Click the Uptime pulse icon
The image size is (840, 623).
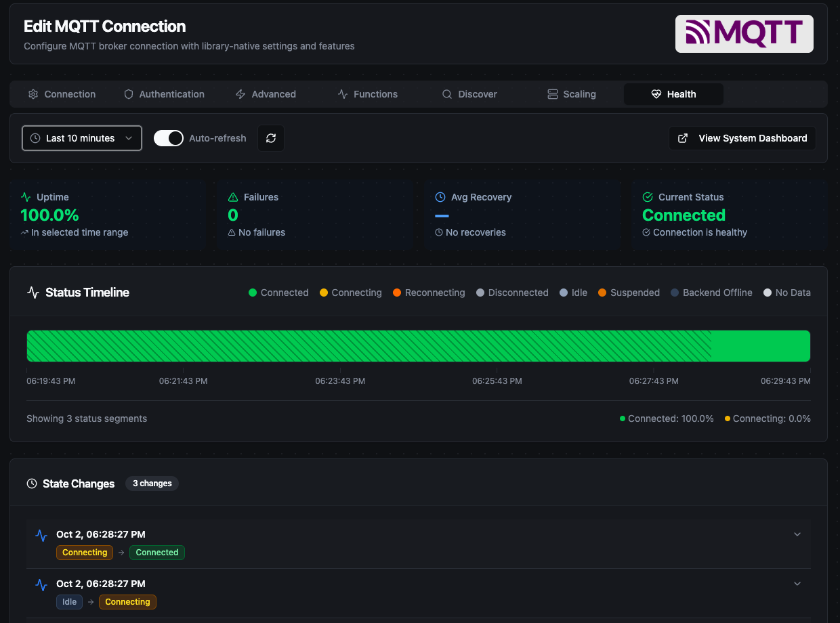tap(26, 197)
